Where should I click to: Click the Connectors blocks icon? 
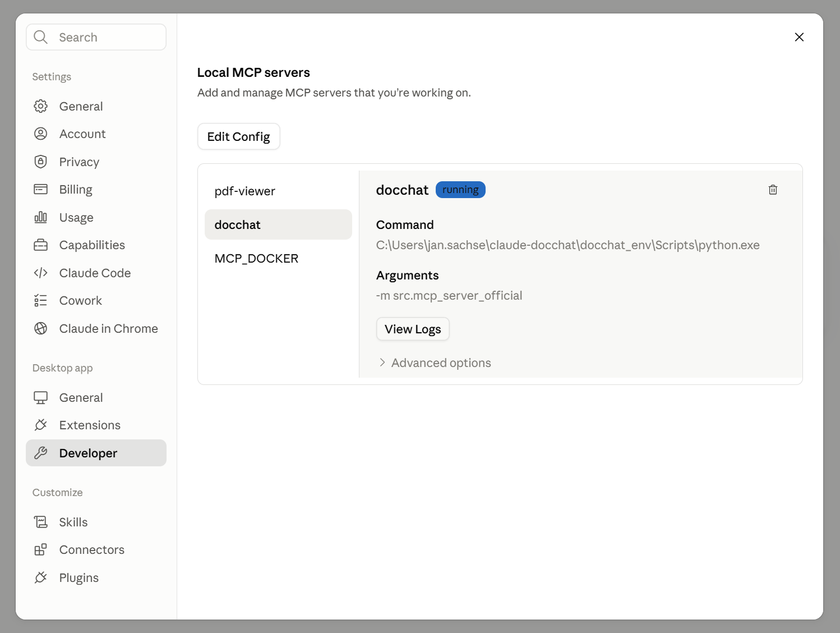[x=40, y=549]
